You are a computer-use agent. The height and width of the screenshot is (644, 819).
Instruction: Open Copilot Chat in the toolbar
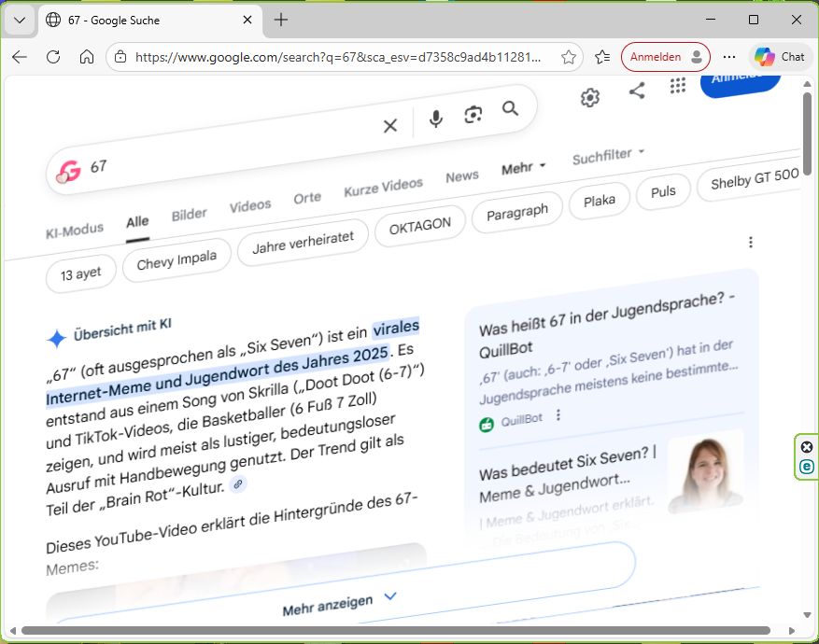779,57
